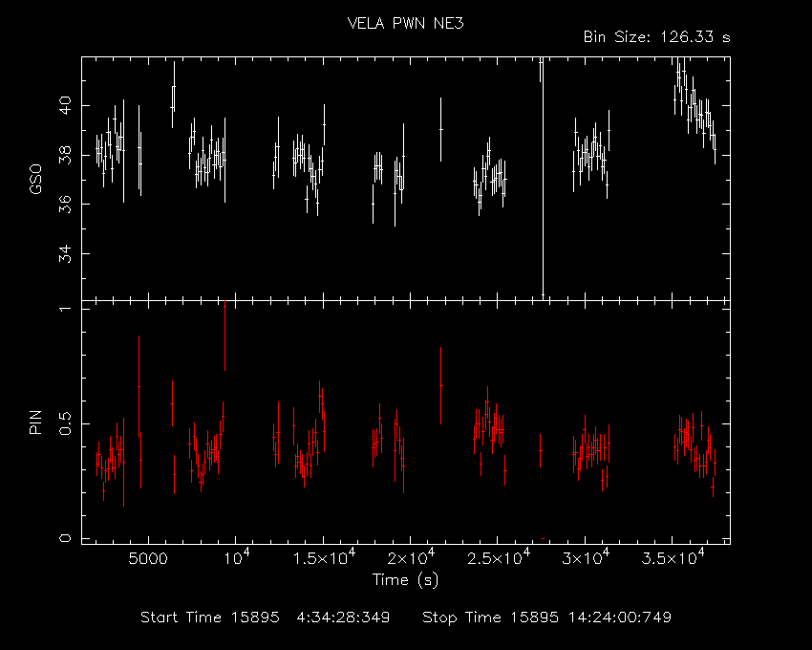812x650 pixels.
Task: Select the Stop Time 15895 14:24:00:749 text
Action: point(546,617)
